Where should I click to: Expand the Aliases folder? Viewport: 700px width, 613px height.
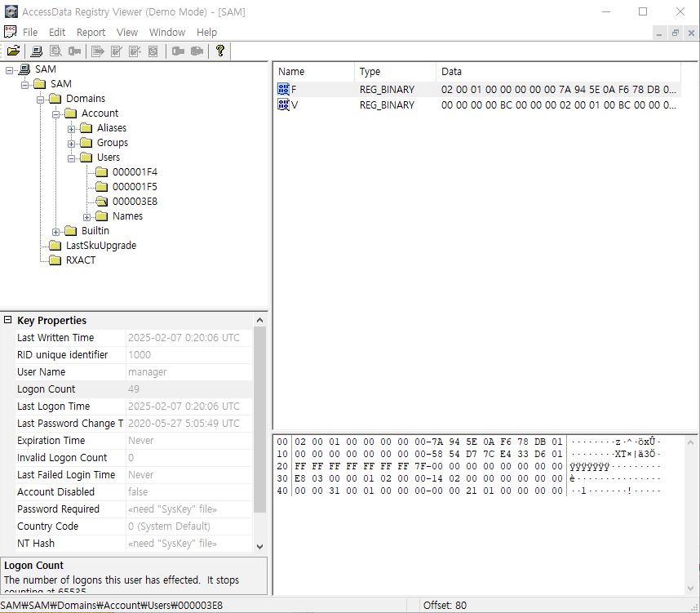72,129
